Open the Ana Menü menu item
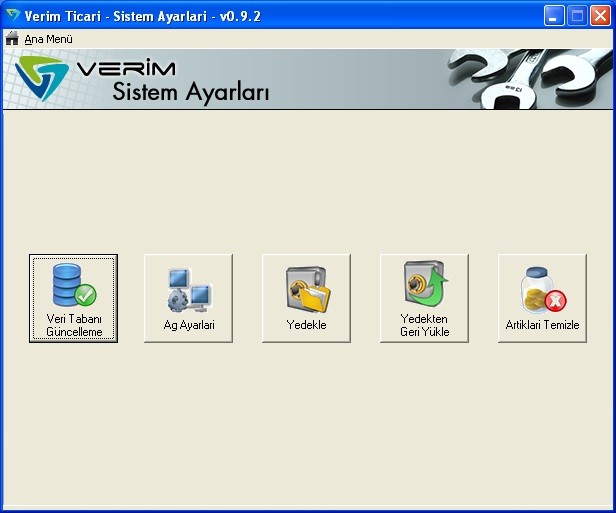 point(48,39)
